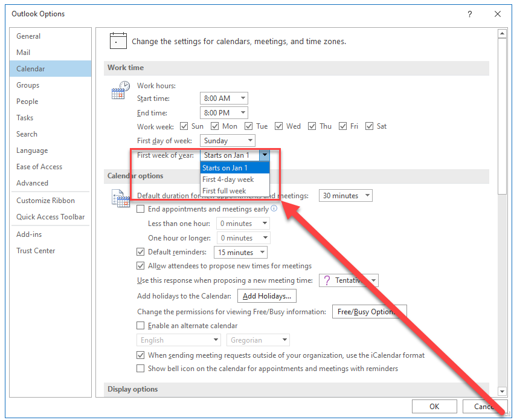
Task: Open the Groups options category
Action: (x=51, y=85)
